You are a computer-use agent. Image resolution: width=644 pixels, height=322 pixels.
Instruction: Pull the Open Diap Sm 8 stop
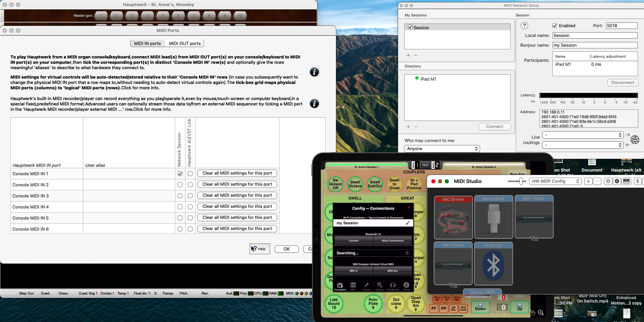coord(416,304)
